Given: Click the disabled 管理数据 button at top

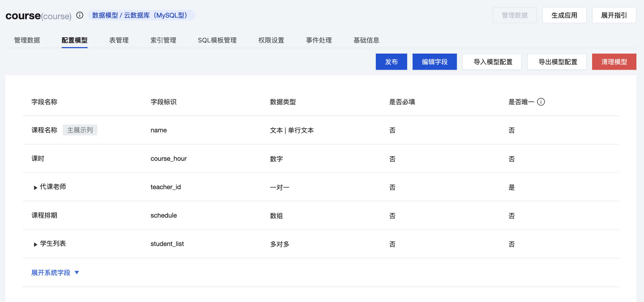Looking at the screenshot, I should (x=515, y=15).
